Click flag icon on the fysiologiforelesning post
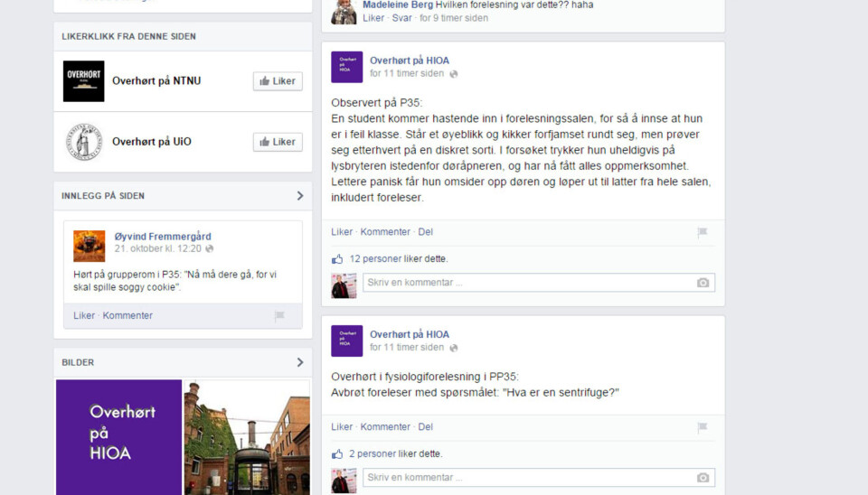The width and height of the screenshot is (868, 495). (x=702, y=427)
